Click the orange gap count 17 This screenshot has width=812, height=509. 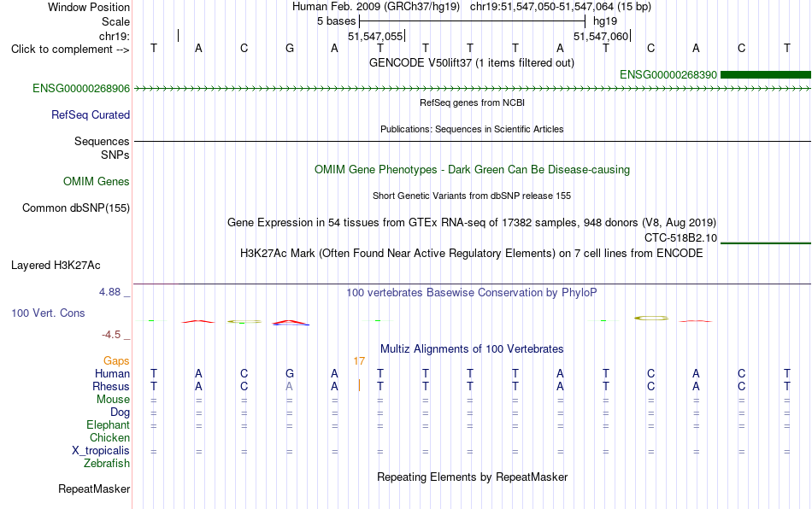pyautogui.click(x=359, y=361)
